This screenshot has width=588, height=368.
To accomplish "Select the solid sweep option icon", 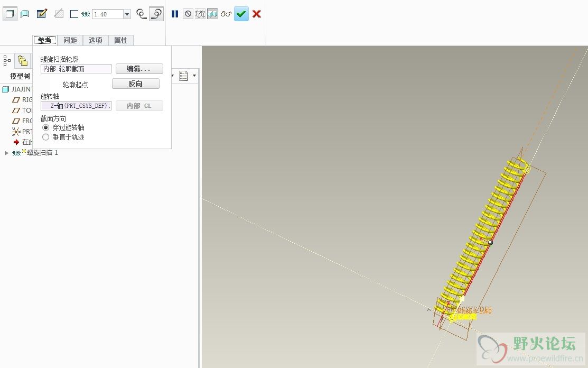I will (x=10, y=14).
